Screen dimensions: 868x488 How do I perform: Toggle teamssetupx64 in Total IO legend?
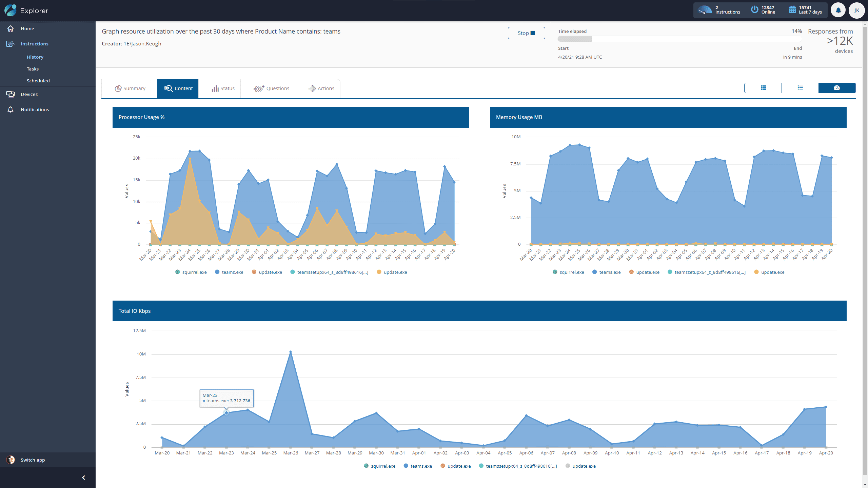(x=518, y=466)
